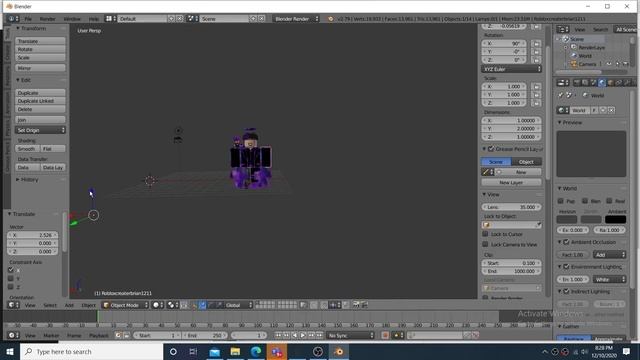Jump to the first frame of the timeline
The image size is (640, 360).
tap(278, 335)
